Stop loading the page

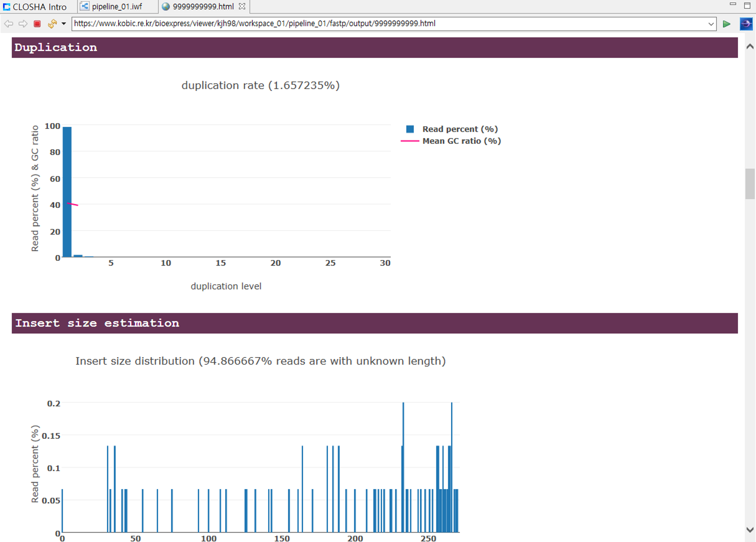37,24
